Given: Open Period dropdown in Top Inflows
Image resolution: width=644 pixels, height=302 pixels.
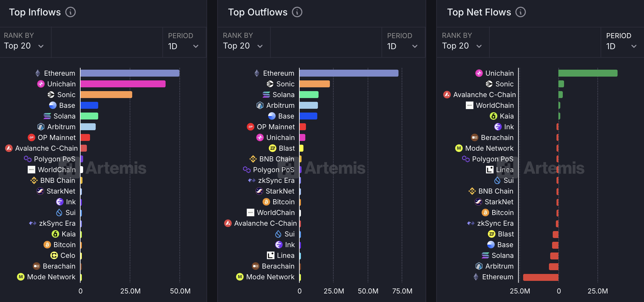Looking at the screenshot, I should (x=184, y=42).
